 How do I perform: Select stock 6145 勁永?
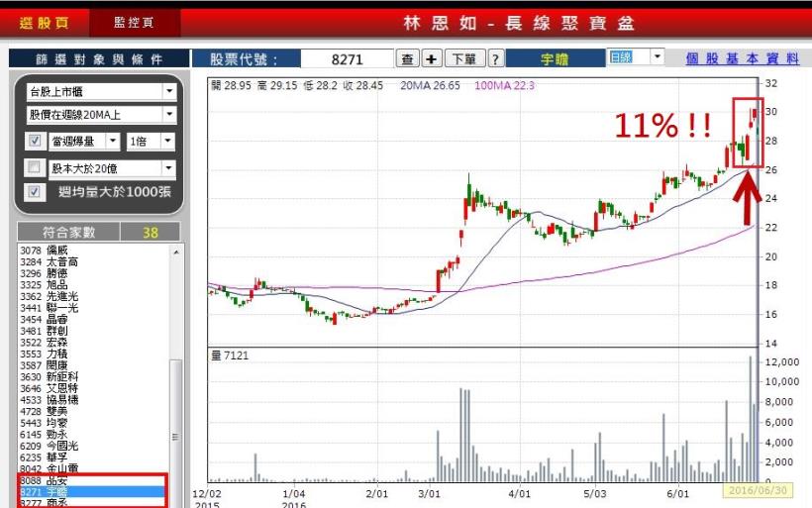44,434
